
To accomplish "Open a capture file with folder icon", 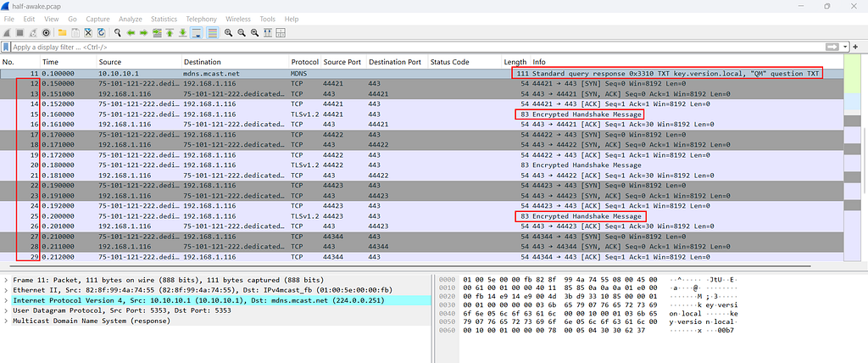I will (62, 33).
